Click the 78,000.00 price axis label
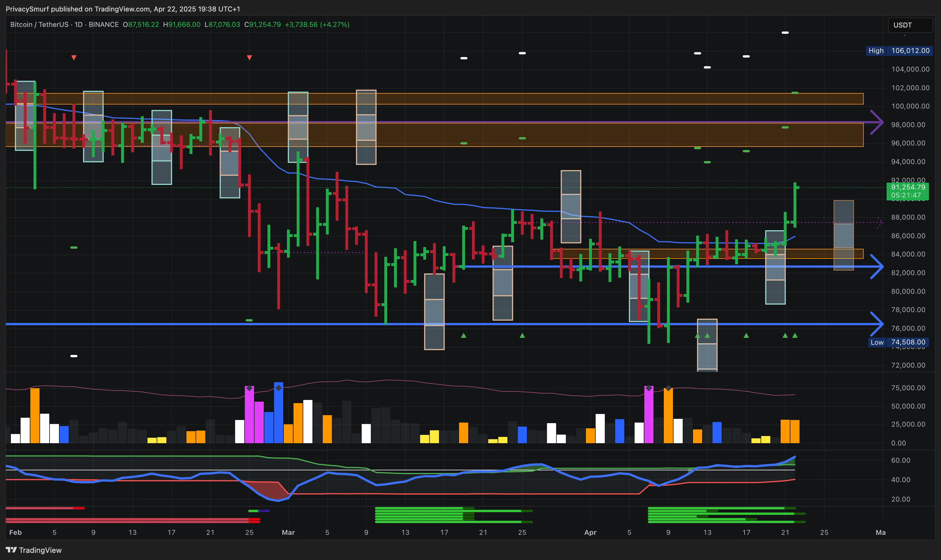Screen dimensions: 941x560 click(908, 309)
